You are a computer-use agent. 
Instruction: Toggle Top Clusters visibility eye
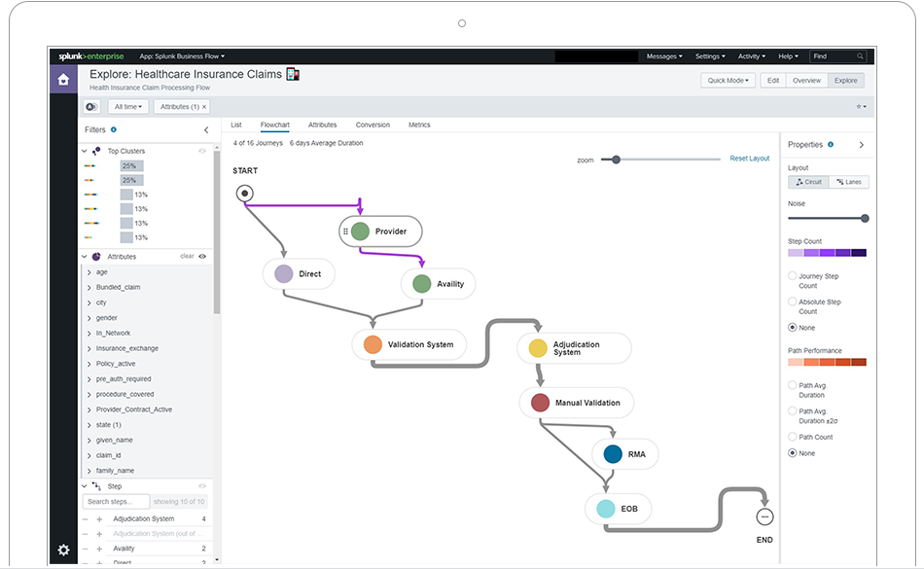pos(202,151)
